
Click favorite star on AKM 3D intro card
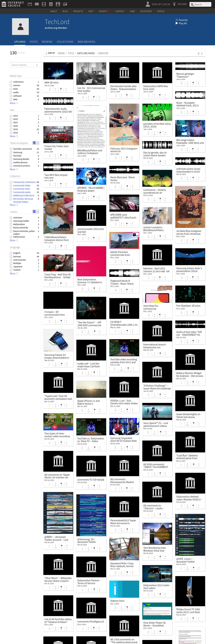(x=61, y=89)
